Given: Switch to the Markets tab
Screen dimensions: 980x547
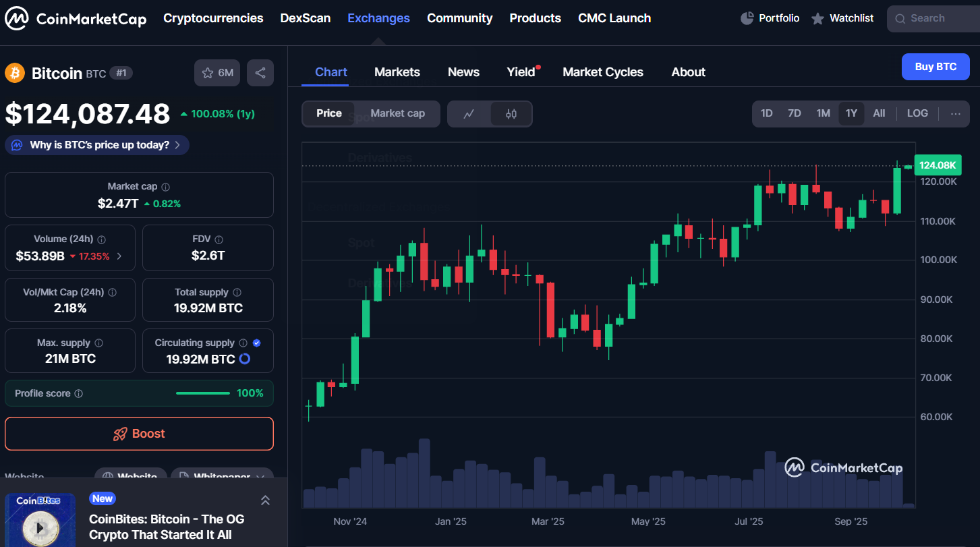Looking at the screenshot, I should click(397, 71).
